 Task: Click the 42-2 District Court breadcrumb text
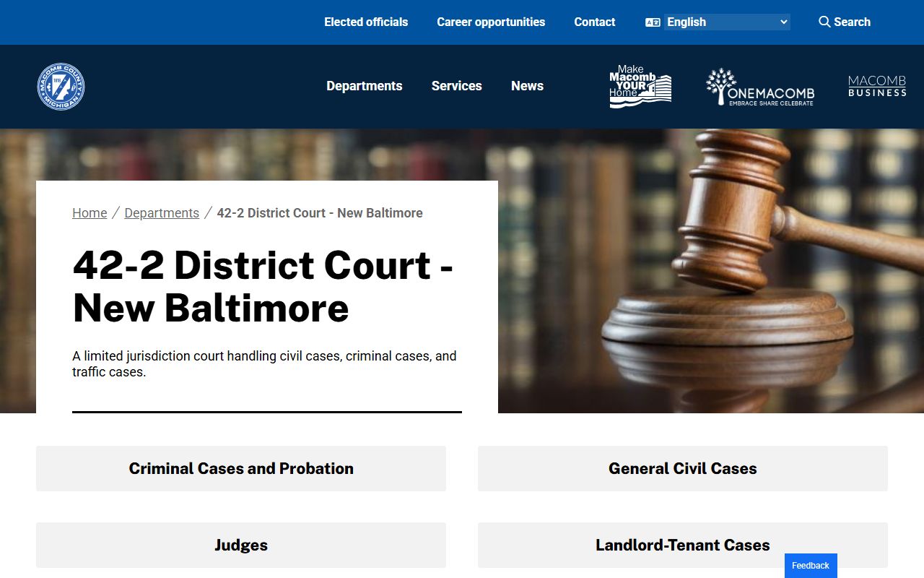coord(320,213)
